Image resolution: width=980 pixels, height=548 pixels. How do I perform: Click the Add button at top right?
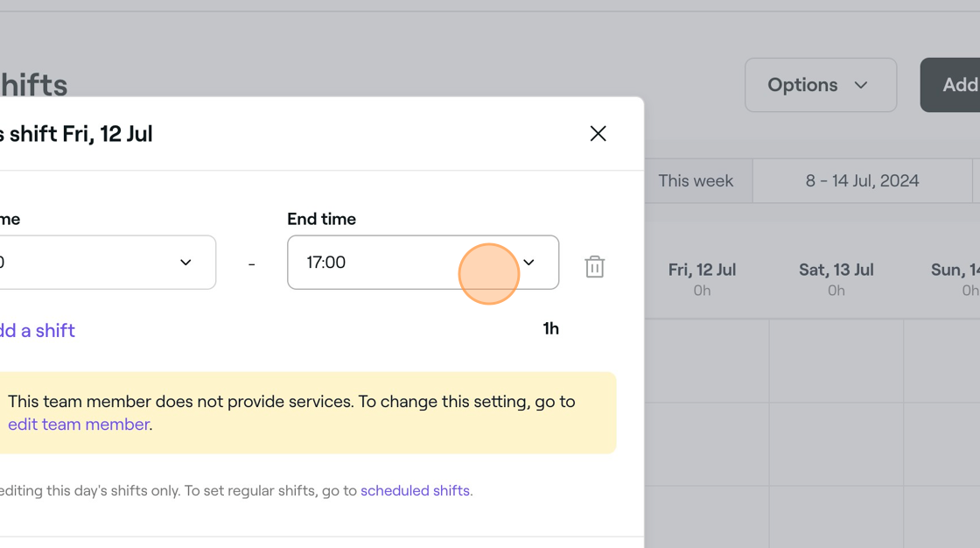[950, 85]
